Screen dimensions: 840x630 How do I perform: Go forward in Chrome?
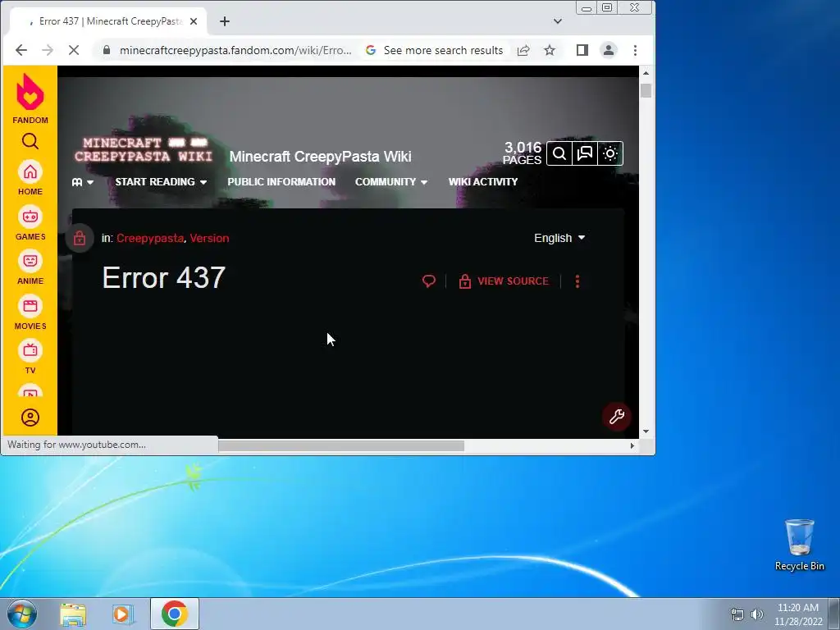47,50
